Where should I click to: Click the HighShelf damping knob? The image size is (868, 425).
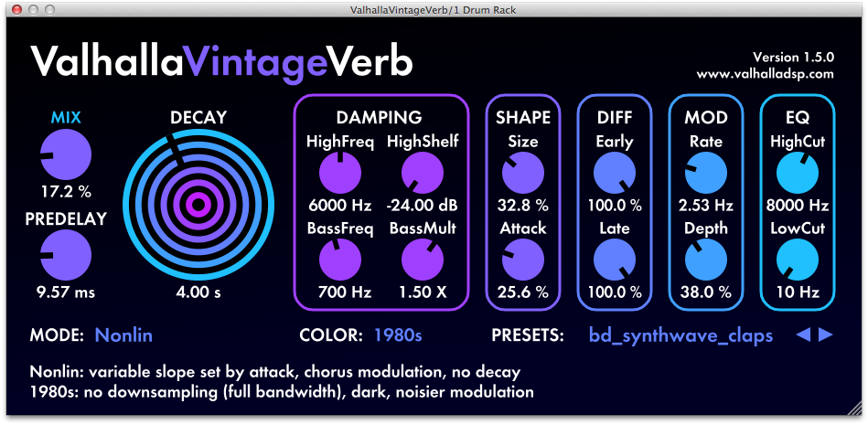(x=423, y=174)
